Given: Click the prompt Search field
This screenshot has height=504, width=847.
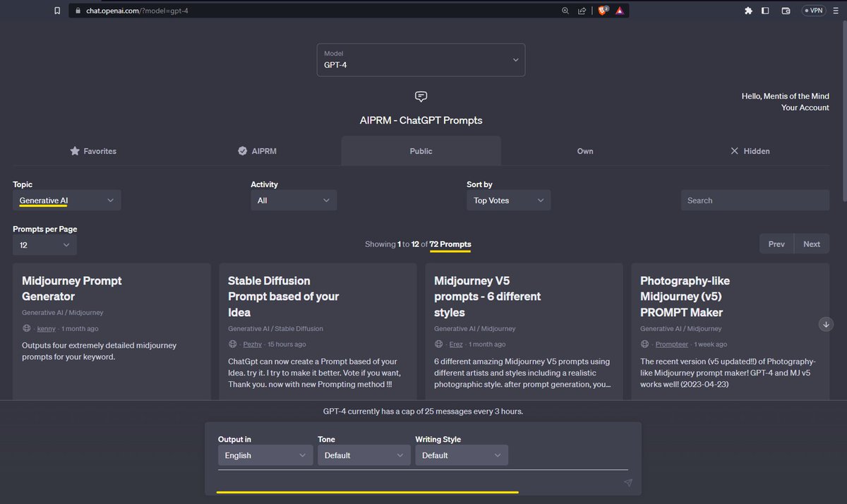Looking at the screenshot, I should [755, 200].
